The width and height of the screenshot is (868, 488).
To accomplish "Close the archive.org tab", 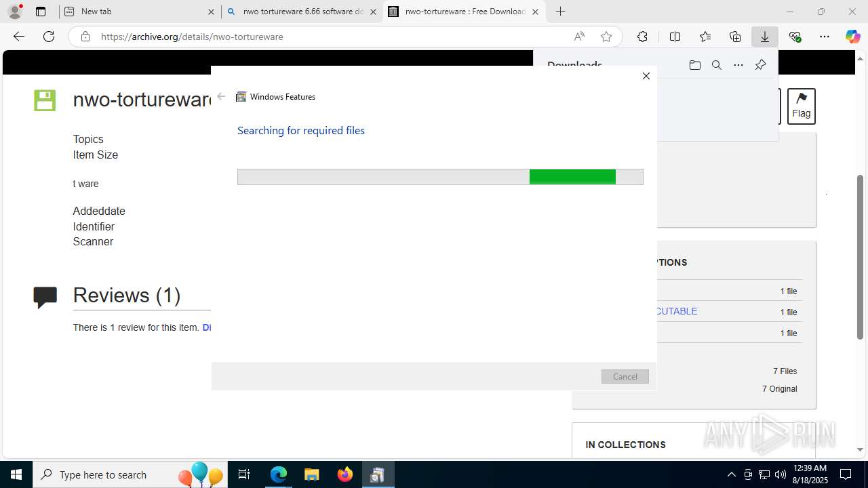I will 535,12.
